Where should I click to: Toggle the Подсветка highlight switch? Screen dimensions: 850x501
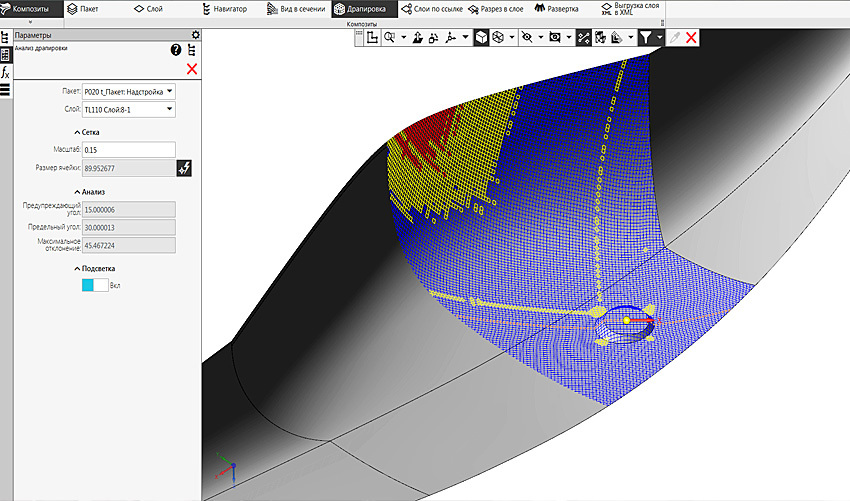[95, 285]
